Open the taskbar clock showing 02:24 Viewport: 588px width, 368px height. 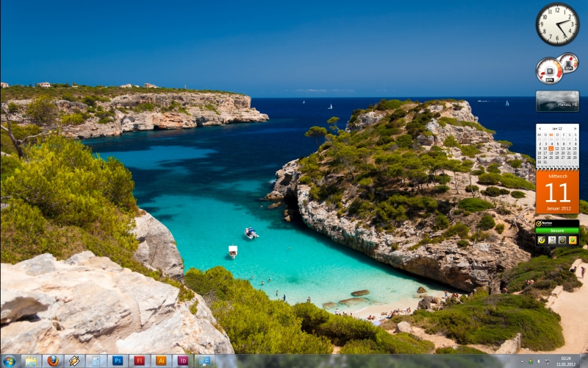566,361
